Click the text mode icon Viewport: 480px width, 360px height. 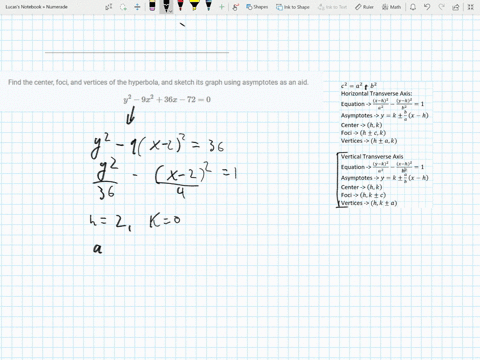click(109, 7)
